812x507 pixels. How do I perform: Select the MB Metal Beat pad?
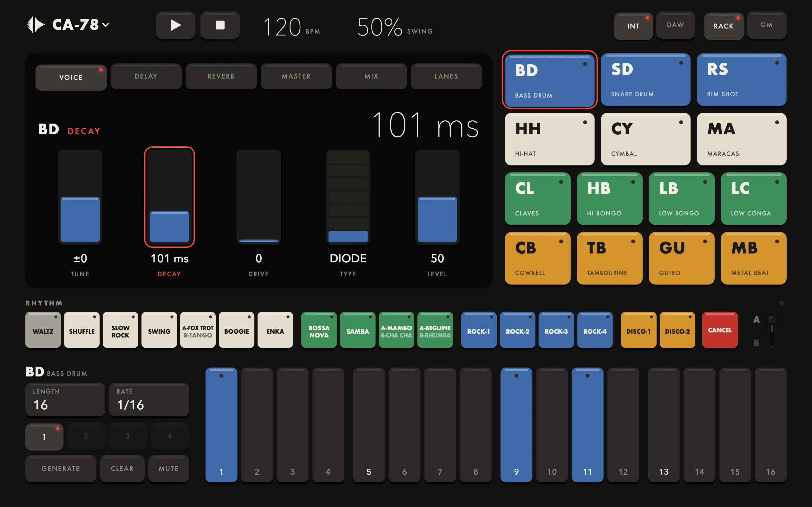click(x=754, y=258)
